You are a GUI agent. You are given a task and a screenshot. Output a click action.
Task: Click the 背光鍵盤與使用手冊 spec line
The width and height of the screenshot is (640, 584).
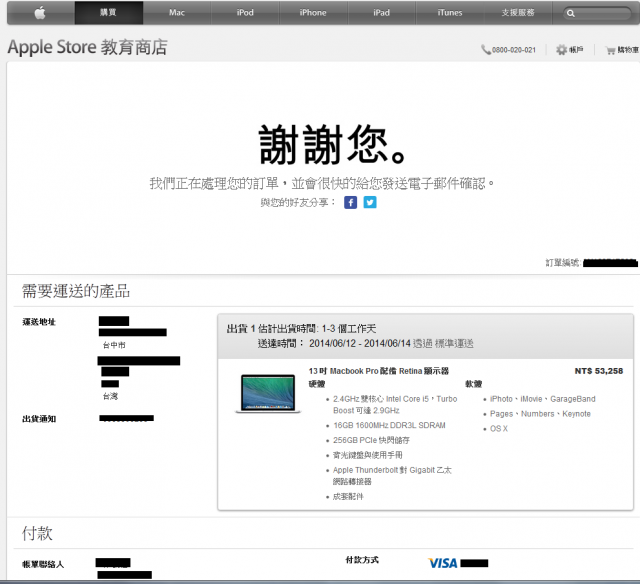point(368,455)
